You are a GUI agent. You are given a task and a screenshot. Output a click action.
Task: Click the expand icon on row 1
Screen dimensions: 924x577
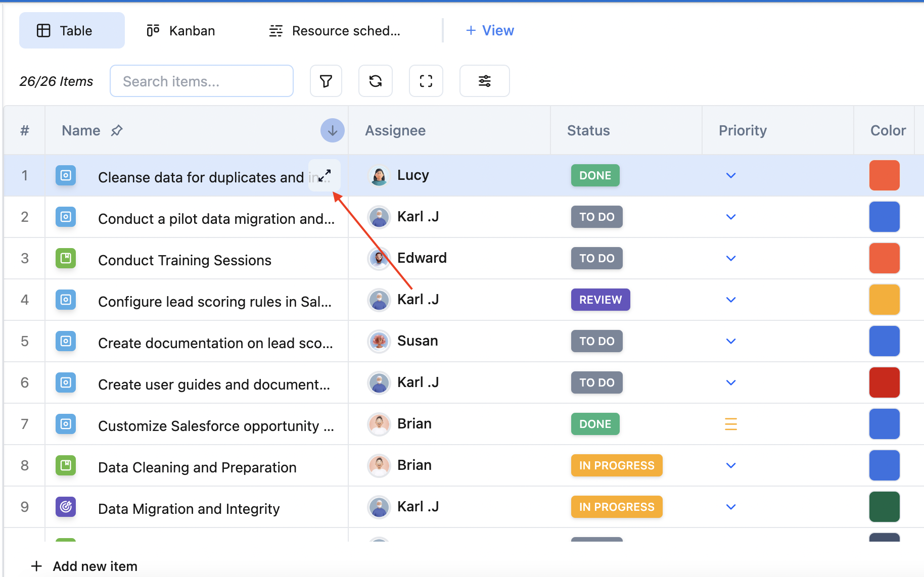click(x=325, y=176)
